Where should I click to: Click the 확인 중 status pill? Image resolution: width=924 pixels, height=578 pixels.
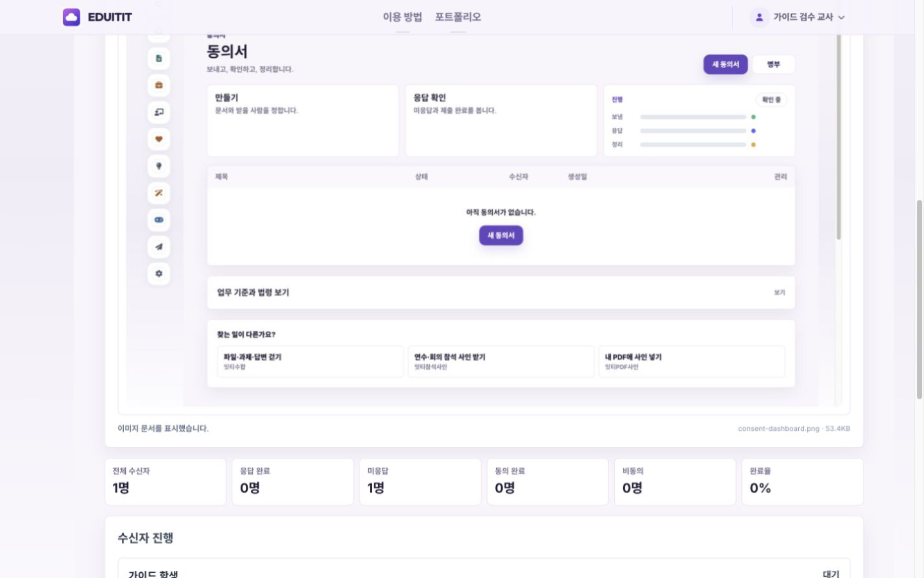771,100
